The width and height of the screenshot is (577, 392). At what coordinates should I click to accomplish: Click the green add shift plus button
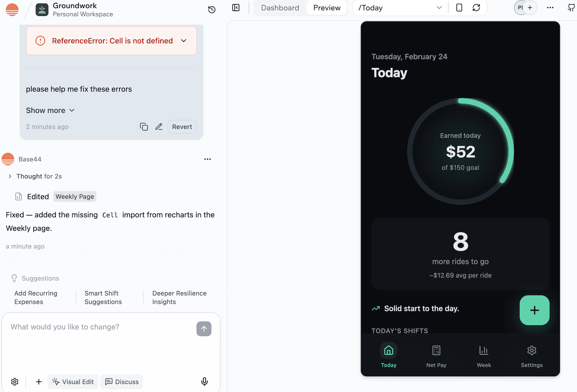tap(534, 310)
